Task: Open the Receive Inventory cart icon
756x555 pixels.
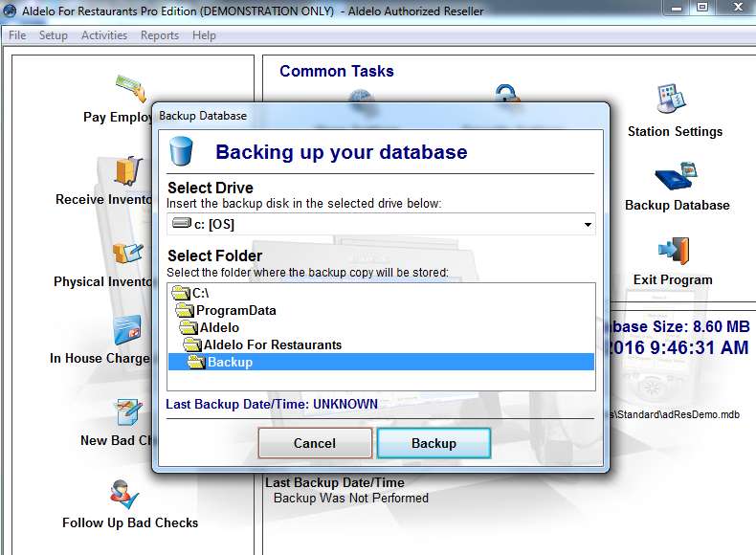Action: point(129,171)
